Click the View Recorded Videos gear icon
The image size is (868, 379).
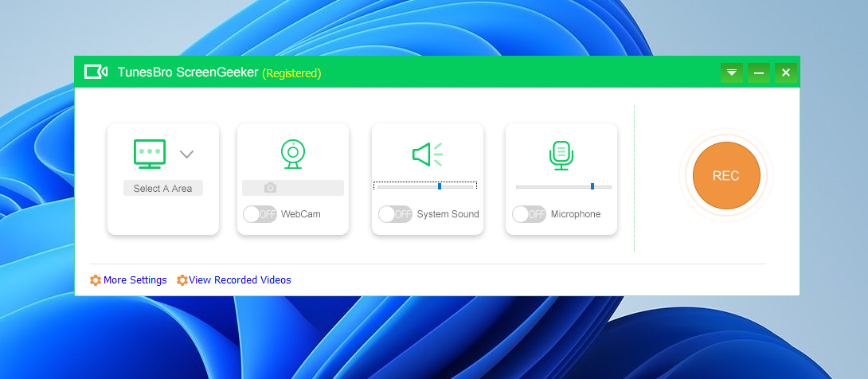pos(182,280)
